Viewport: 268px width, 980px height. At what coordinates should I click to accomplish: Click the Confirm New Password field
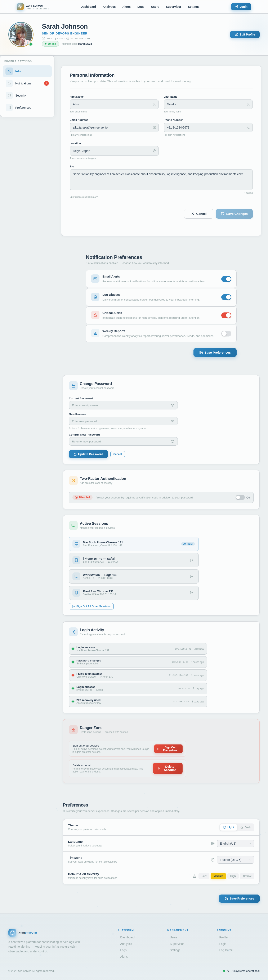(123, 442)
